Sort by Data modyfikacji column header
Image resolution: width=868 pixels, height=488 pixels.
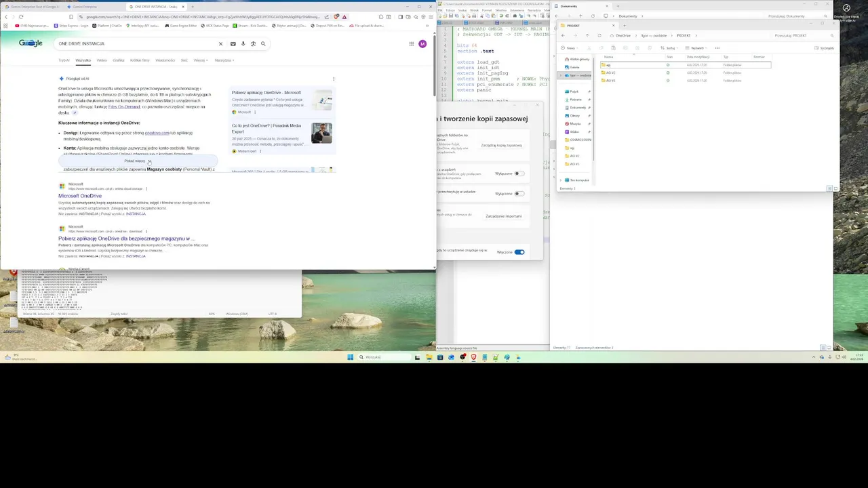coord(698,57)
